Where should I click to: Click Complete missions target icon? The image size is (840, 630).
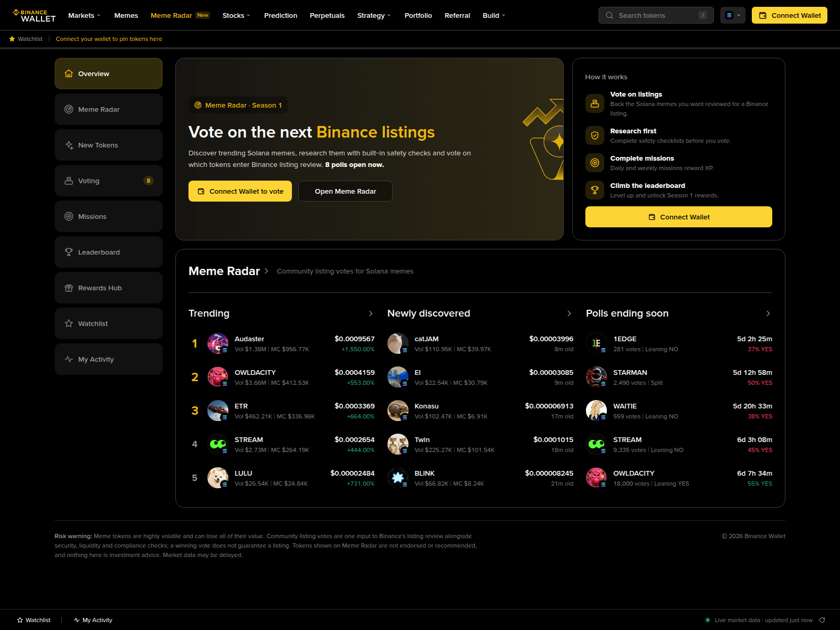pos(595,163)
